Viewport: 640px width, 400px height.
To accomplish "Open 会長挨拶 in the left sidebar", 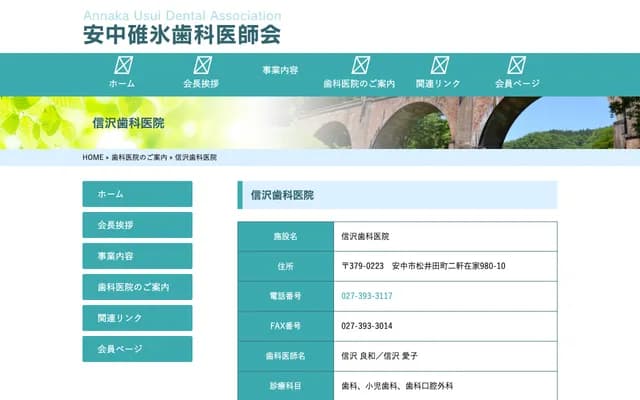I will click(137, 225).
